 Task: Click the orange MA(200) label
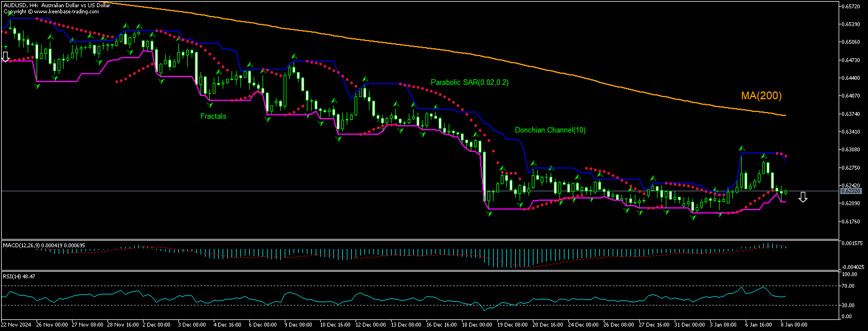click(x=761, y=96)
